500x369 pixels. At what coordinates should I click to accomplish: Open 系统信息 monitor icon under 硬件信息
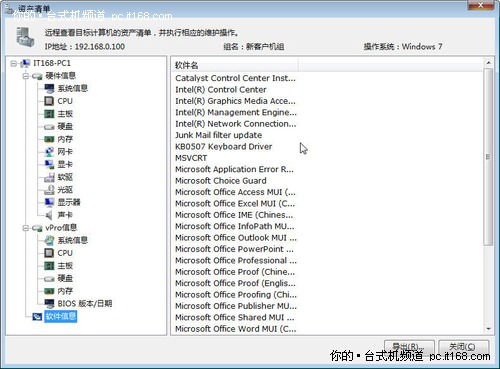pyautogui.click(x=49, y=89)
